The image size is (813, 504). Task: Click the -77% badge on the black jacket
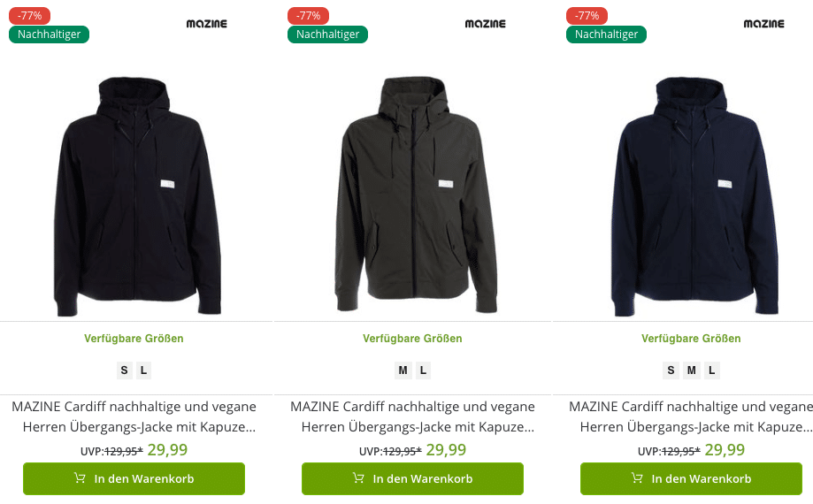pos(29,16)
